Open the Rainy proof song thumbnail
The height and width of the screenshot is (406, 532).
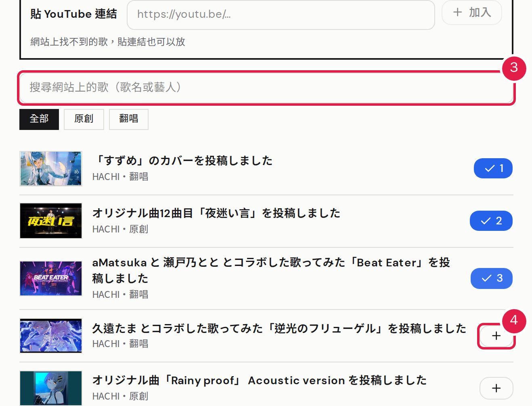pos(51,388)
